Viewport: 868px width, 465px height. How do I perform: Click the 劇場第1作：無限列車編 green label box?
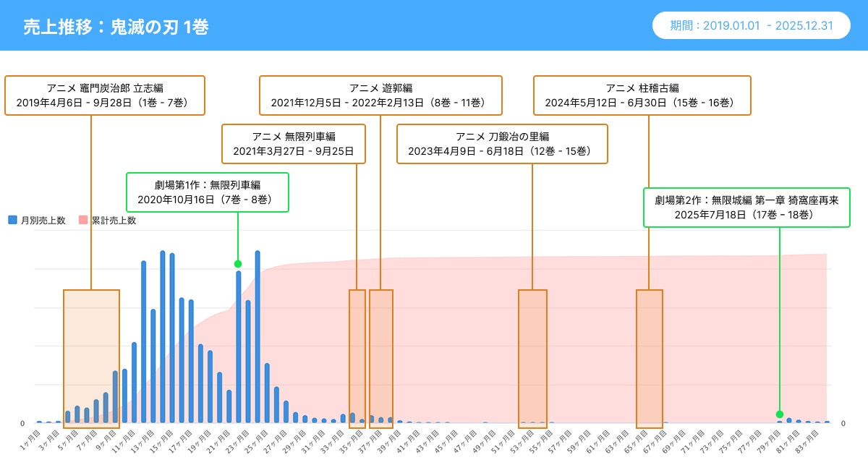click(x=208, y=192)
